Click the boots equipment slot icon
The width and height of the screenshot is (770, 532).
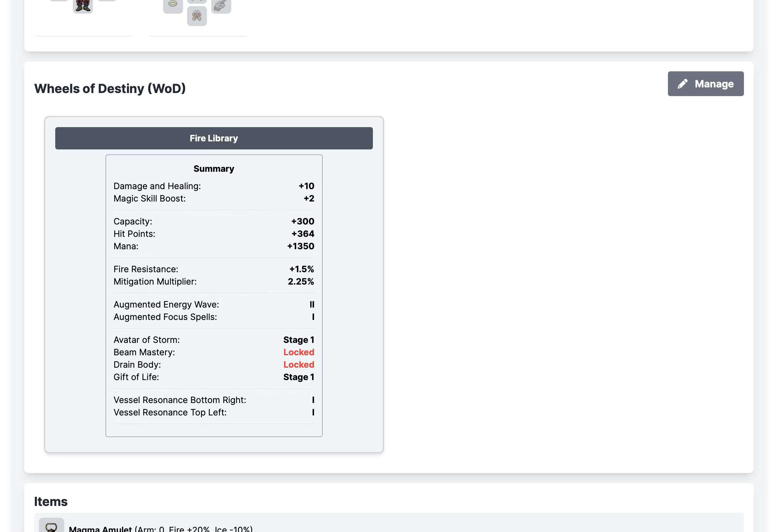tap(197, 16)
